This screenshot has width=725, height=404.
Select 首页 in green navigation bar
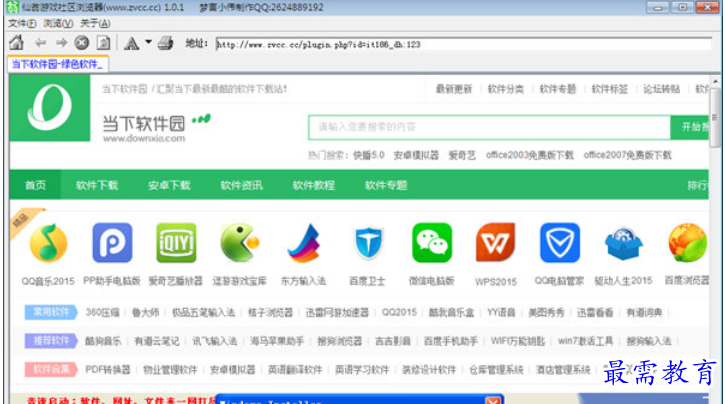click(35, 185)
